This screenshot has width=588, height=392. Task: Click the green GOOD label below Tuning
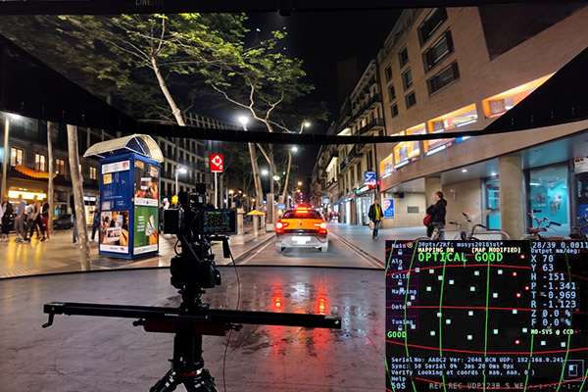tap(397, 334)
